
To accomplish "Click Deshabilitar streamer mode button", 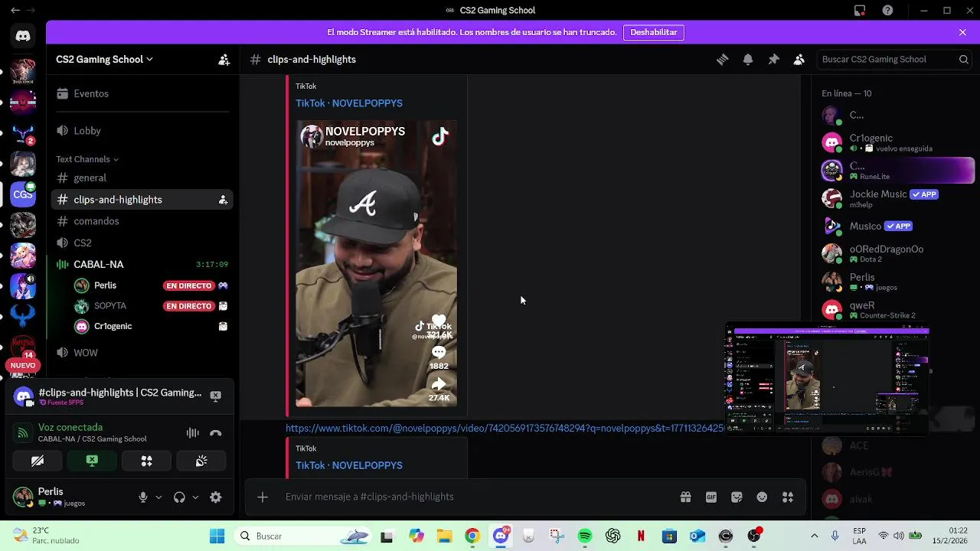I will click(x=654, y=32).
